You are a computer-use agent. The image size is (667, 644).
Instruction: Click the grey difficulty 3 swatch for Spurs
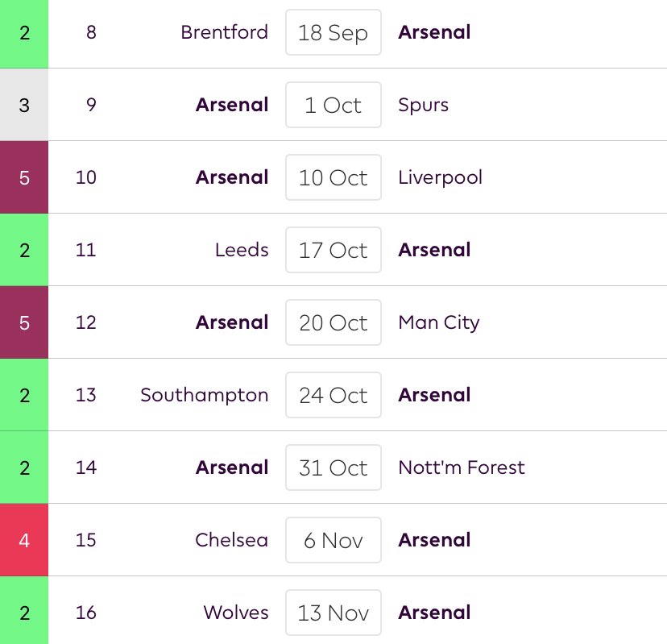point(24,106)
